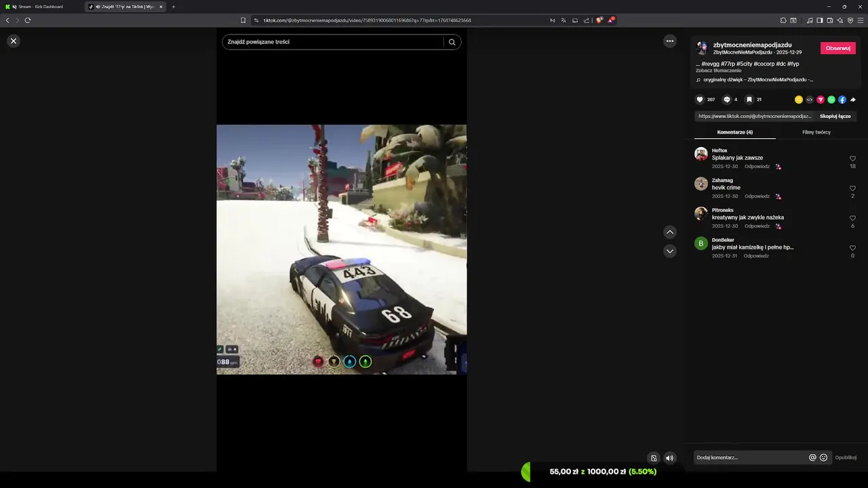868x488 pixels.
Task: Like Pitroneks's comment
Action: coord(852,218)
